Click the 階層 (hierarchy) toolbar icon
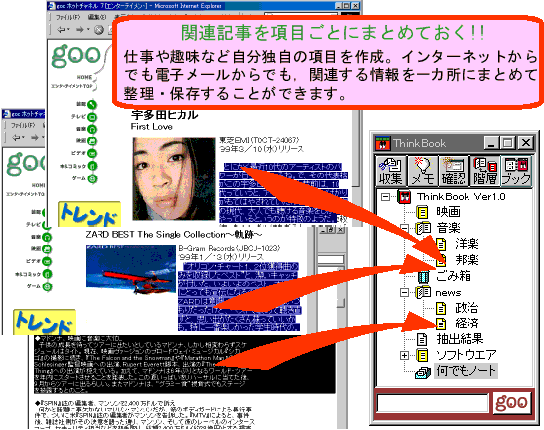 (484, 171)
